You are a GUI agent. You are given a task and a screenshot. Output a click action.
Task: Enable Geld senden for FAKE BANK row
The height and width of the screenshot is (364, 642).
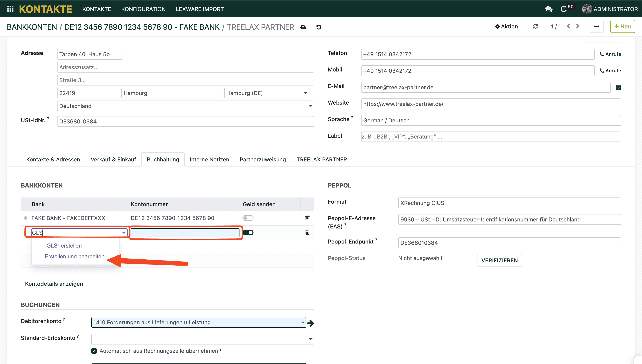click(248, 218)
